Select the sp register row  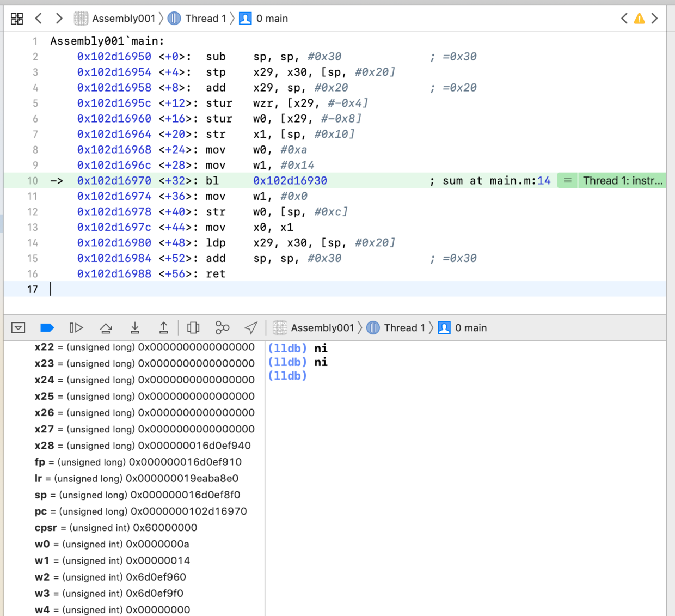click(138, 495)
